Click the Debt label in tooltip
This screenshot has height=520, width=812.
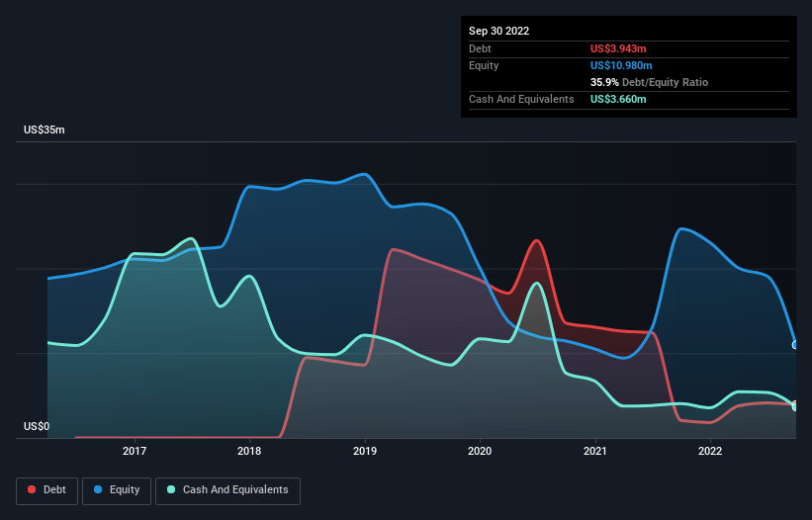[x=480, y=48]
